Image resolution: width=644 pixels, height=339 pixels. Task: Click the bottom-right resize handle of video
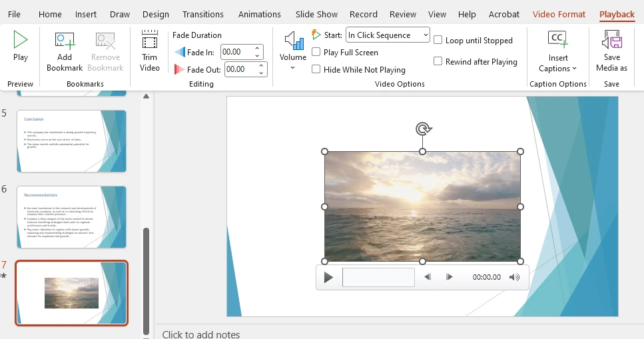[x=520, y=261]
